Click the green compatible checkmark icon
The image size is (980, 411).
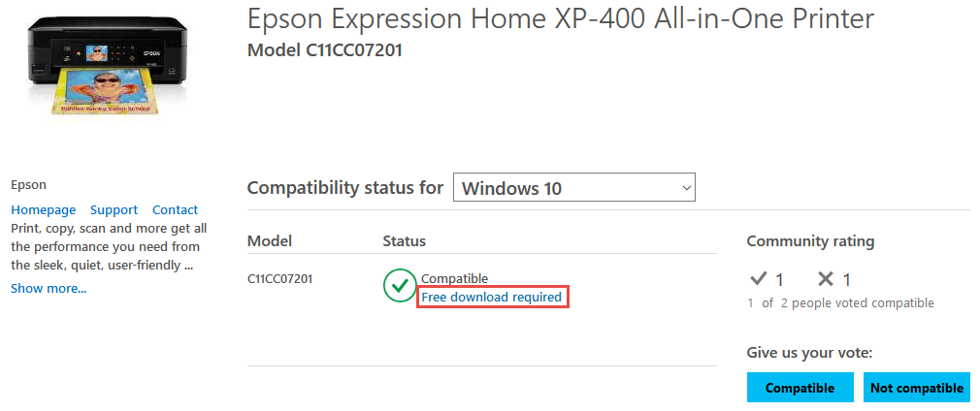click(400, 285)
